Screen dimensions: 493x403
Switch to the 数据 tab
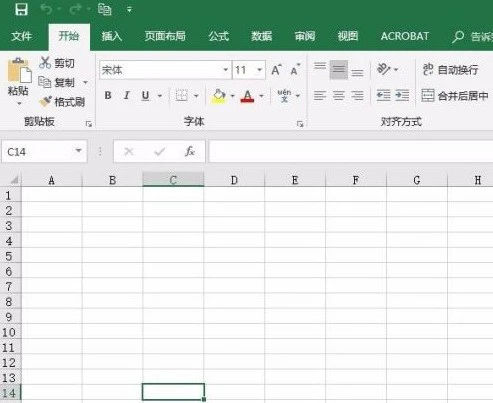(262, 36)
